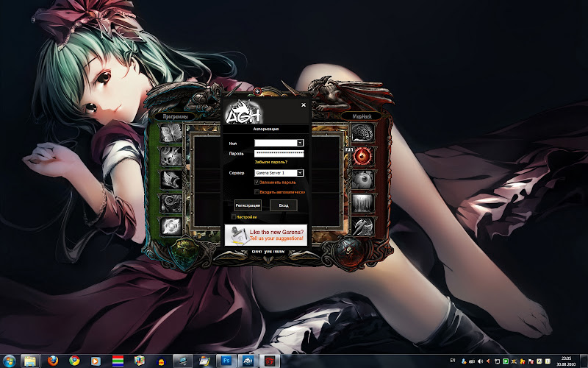Open the Программы tab
Image resolution: width=588 pixels, height=368 pixels.
tap(175, 116)
